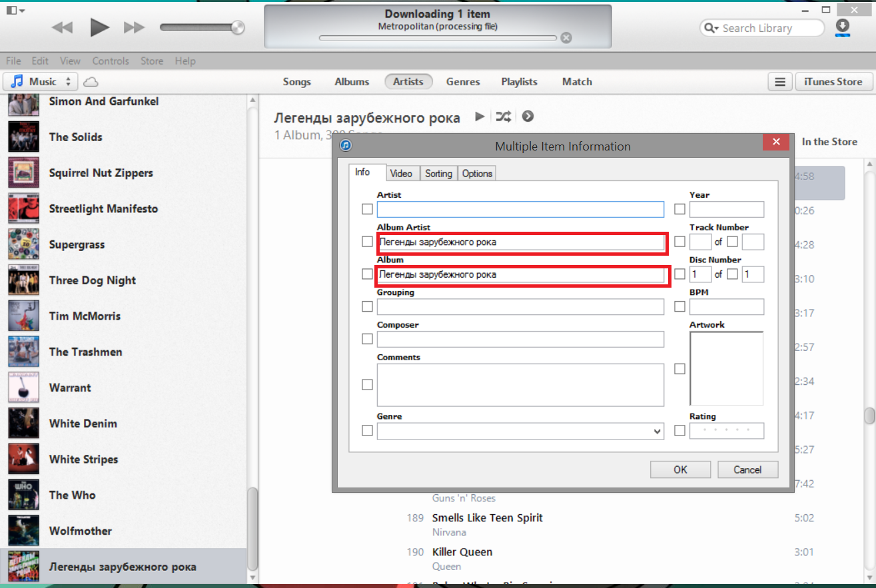Viewport: 876px width, 588px height.
Task: Open the Controls menu
Action: [x=111, y=61]
